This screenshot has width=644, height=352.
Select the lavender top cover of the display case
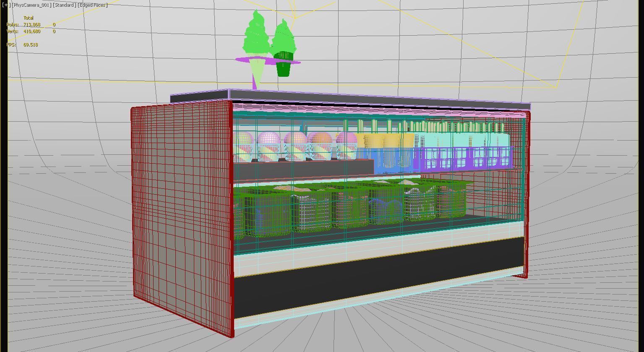pos(350,99)
